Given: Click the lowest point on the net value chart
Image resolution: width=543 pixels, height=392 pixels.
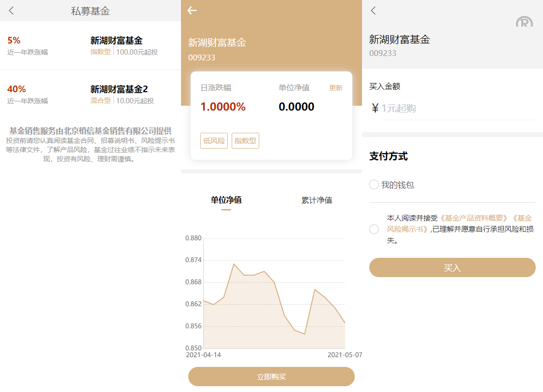Looking at the screenshot, I should point(305,334).
